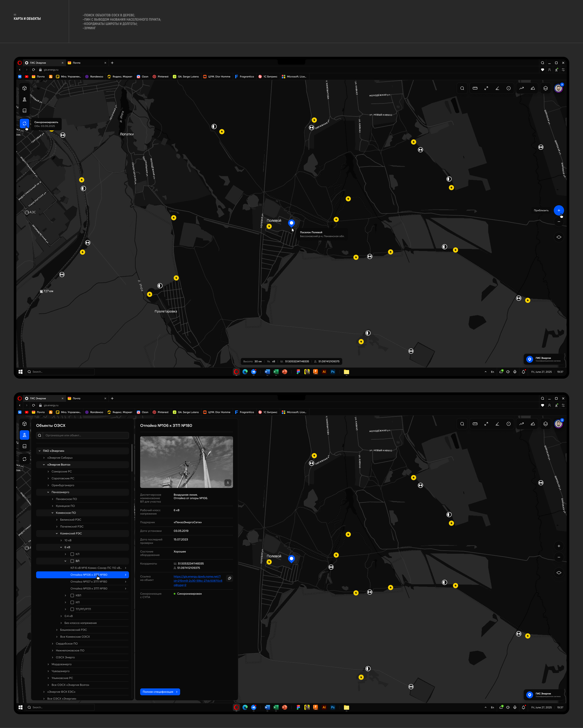
Task: Check the КЛ checkbox
Action: tap(72, 554)
